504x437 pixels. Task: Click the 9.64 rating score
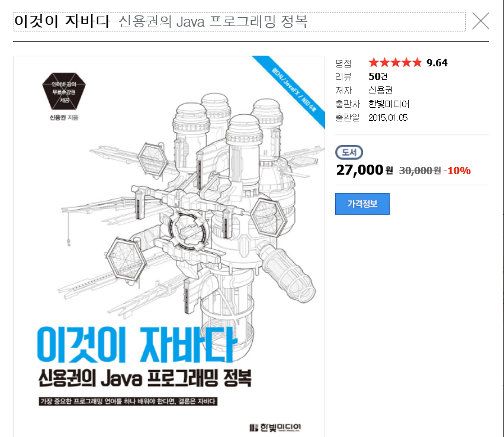(437, 63)
